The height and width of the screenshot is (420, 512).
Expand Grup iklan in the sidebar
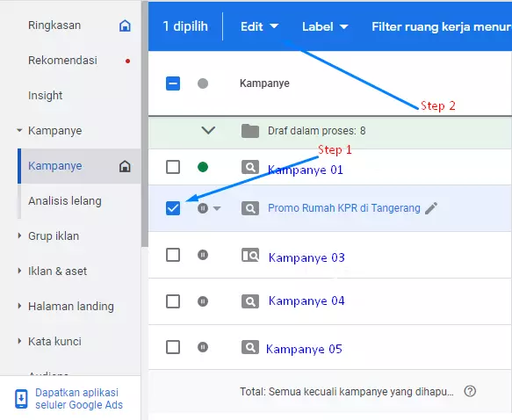19,235
